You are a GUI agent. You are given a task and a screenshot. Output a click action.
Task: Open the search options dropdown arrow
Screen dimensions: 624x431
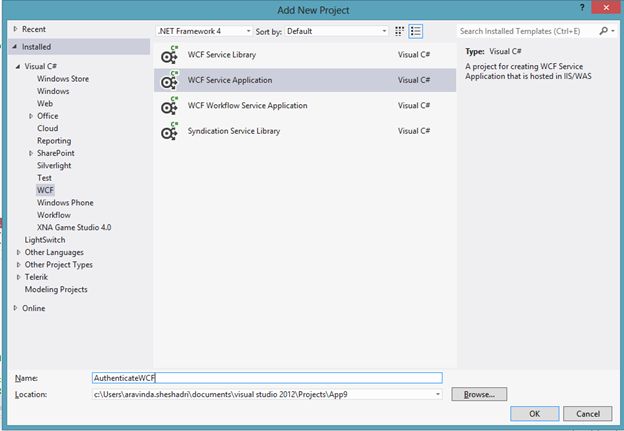coord(613,31)
